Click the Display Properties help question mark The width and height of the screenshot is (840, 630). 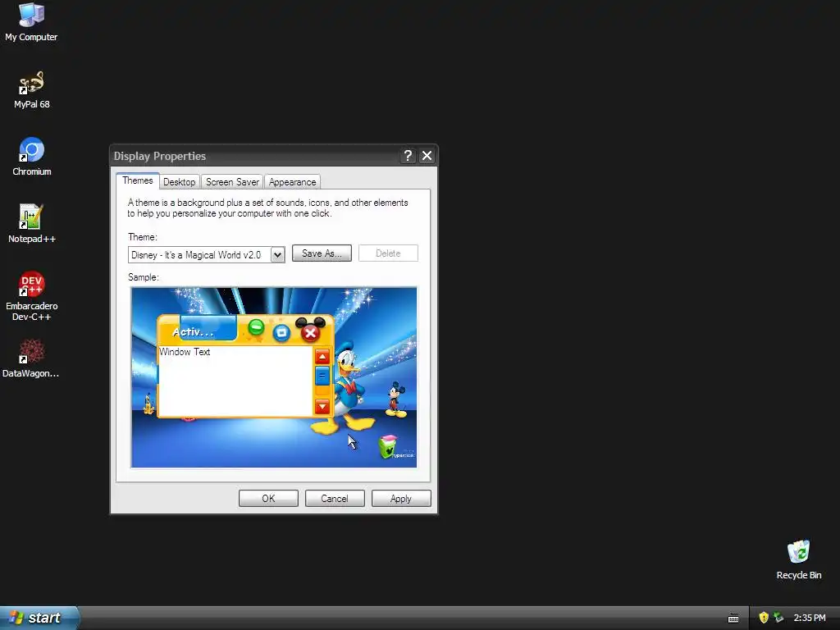pos(408,156)
